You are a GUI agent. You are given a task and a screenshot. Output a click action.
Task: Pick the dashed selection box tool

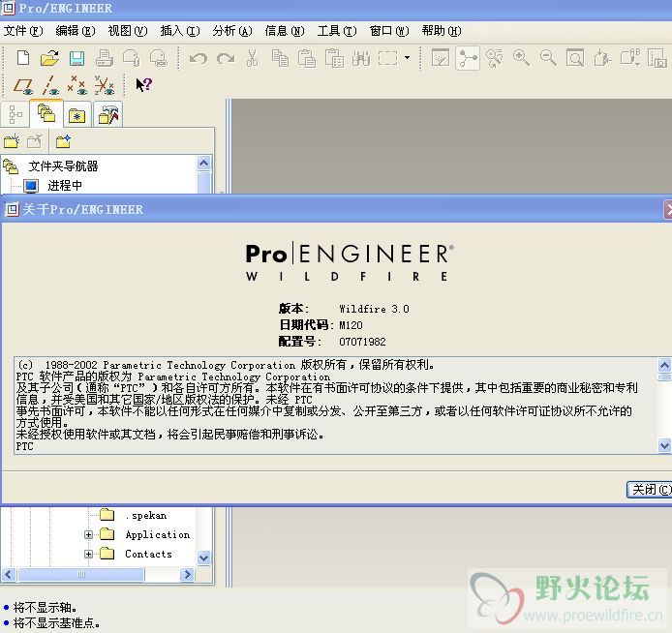coord(388,58)
